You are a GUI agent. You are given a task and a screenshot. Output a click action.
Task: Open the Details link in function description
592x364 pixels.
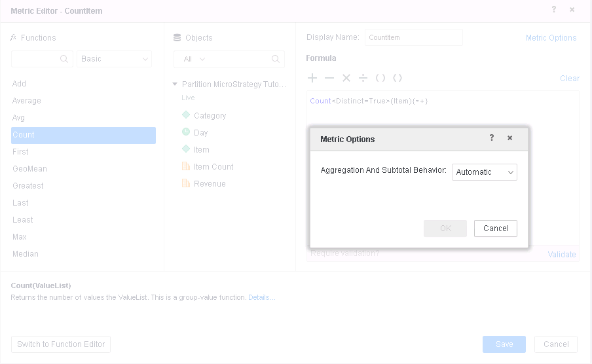pos(261,297)
